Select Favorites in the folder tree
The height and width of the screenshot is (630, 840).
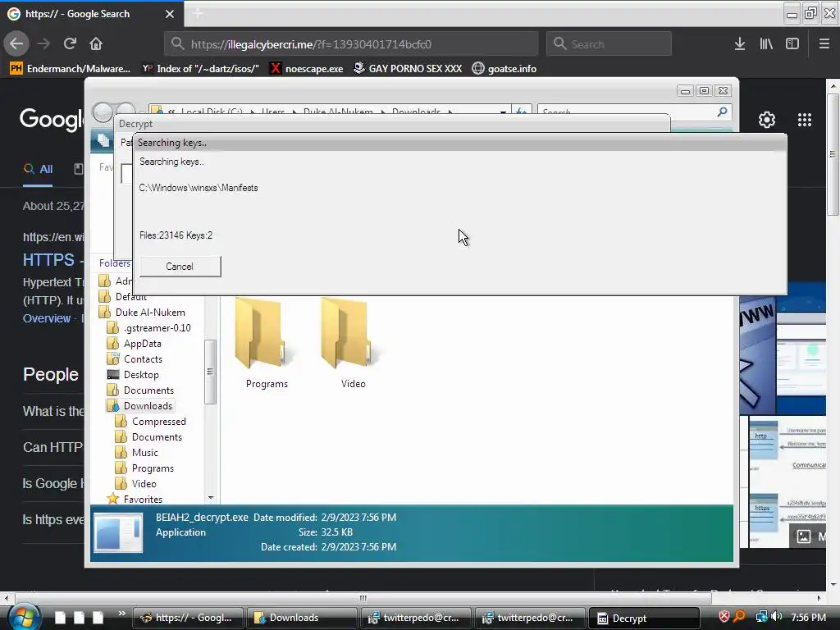(135, 500)
